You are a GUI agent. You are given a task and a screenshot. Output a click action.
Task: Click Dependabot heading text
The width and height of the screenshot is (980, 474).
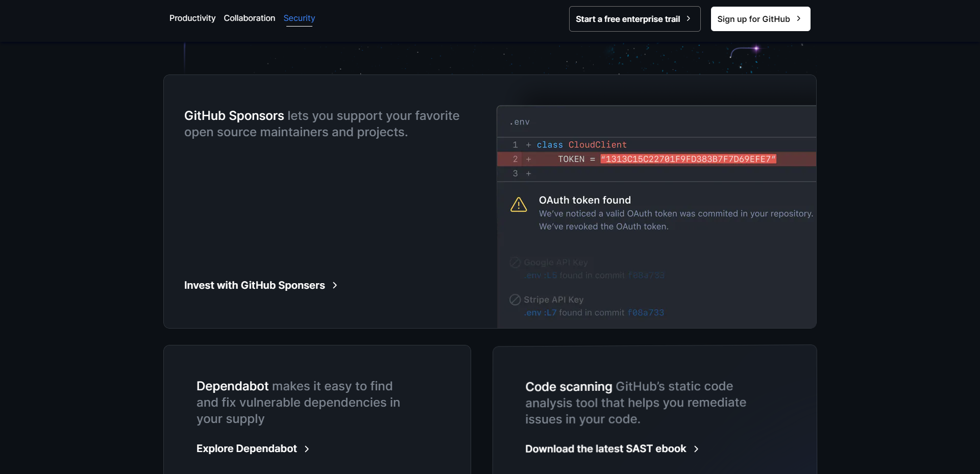(232, 386)
